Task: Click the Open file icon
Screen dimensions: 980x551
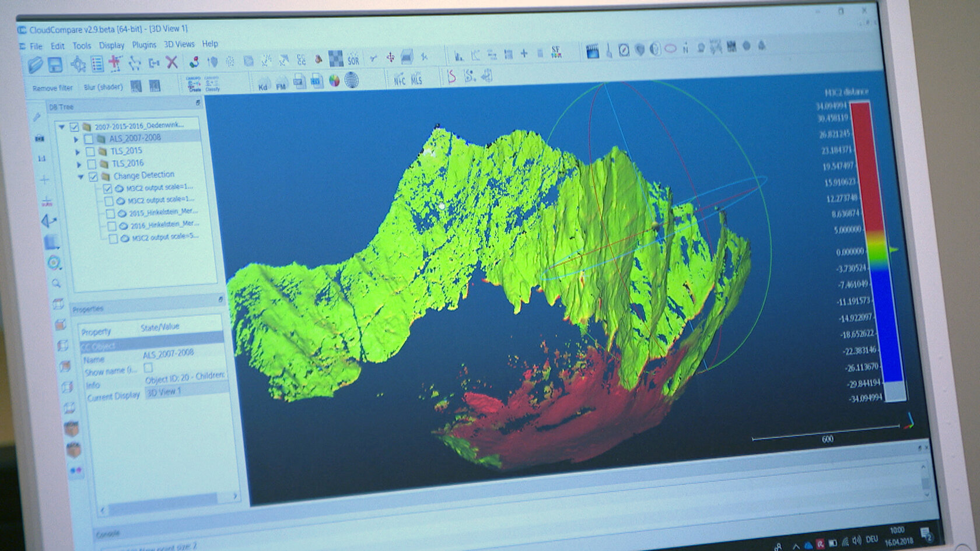Action: click(x=36, y=64)
